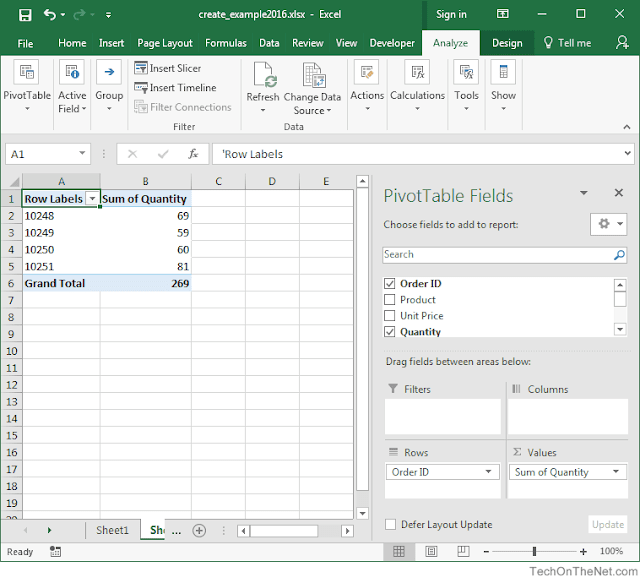This screenshot has width=640, height=583.
Task: Expand the formula bar
Action: pyautogui.click(x=627, y=154)
